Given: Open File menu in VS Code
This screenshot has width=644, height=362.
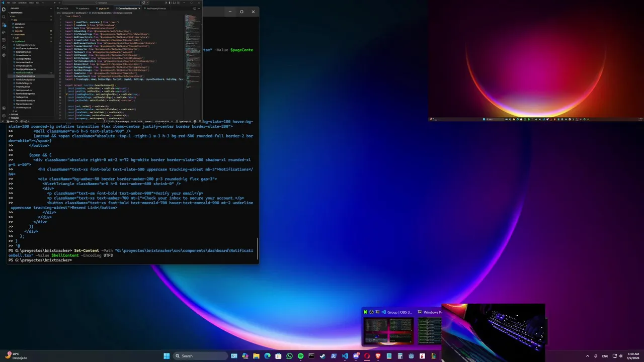Looking at the screenshot, I should 9,3.
